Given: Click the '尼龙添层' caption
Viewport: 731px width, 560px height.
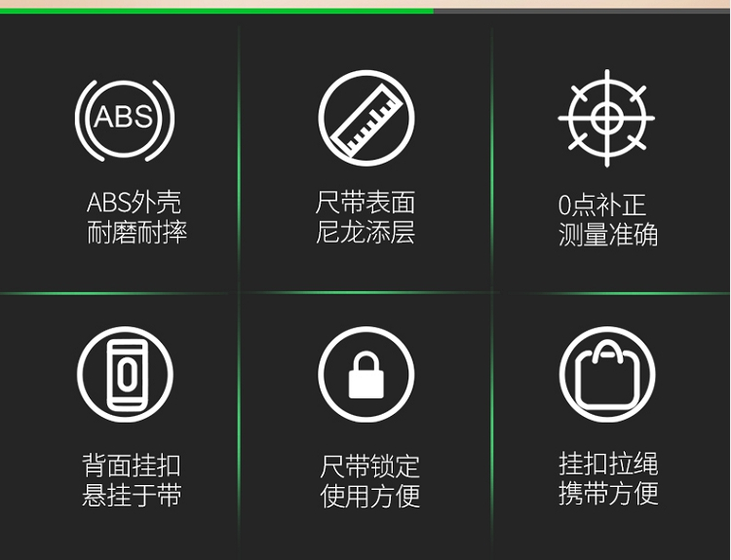Looking at the screenshot, I should tap(365, 232).
